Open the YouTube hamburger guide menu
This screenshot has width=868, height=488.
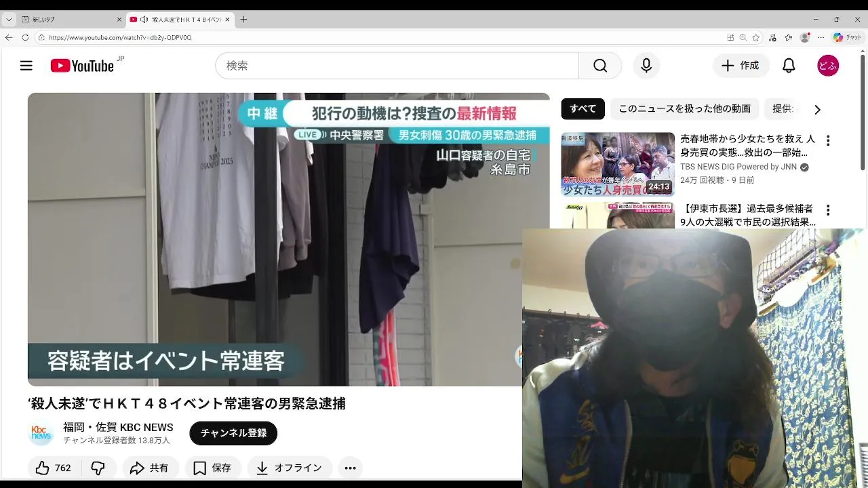(26, 66)
